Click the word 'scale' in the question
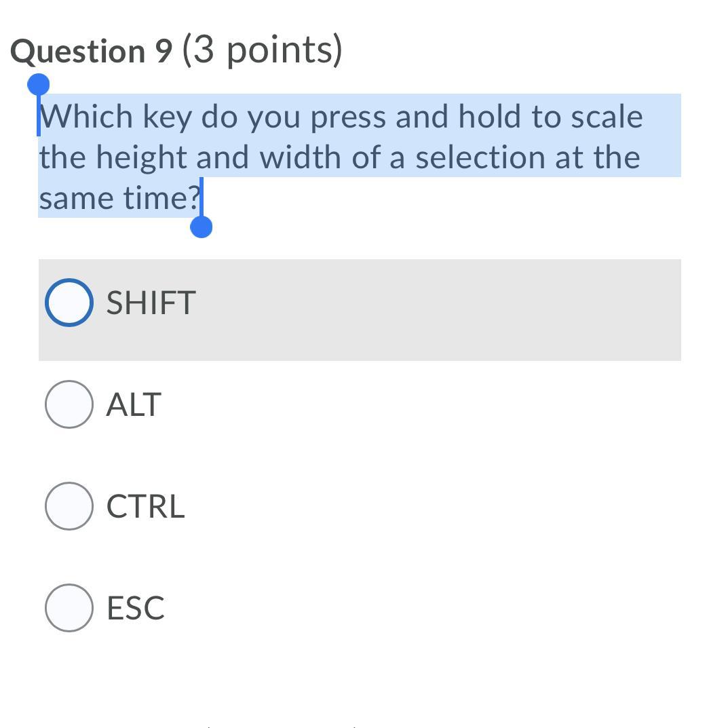The image size is (728, 728). (607, 116)
